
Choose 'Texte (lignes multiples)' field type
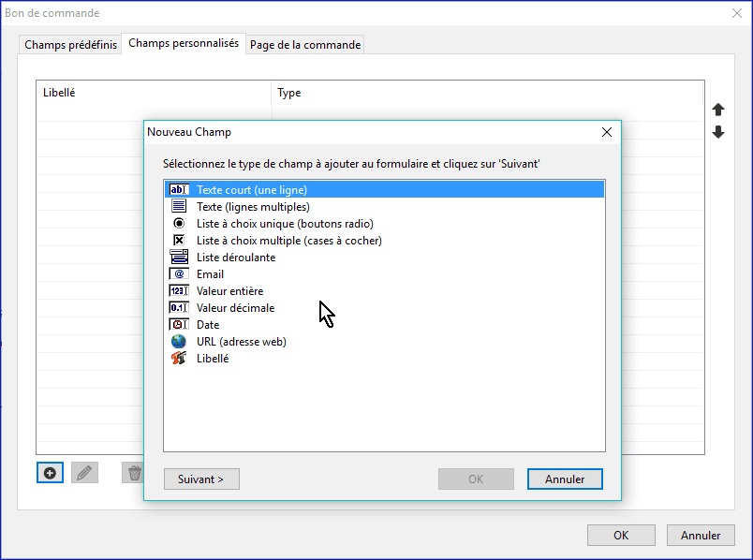click(x=252, y=207)
